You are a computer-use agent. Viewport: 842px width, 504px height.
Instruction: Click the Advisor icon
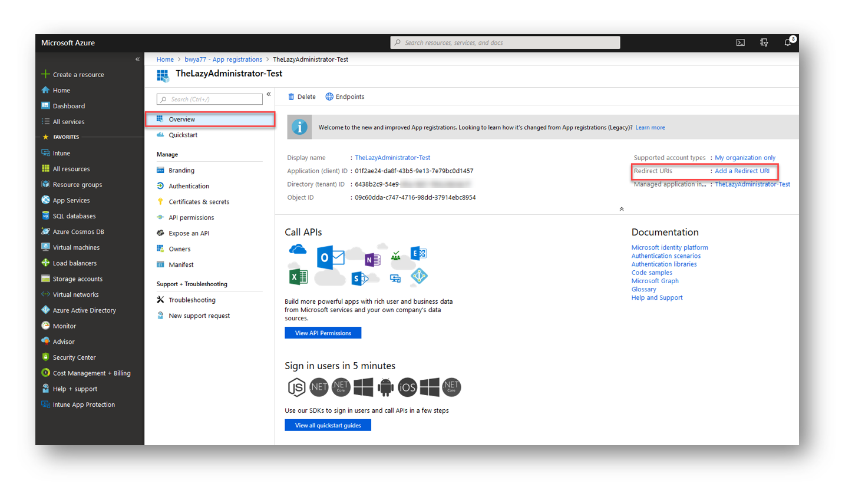pos(45,341)
